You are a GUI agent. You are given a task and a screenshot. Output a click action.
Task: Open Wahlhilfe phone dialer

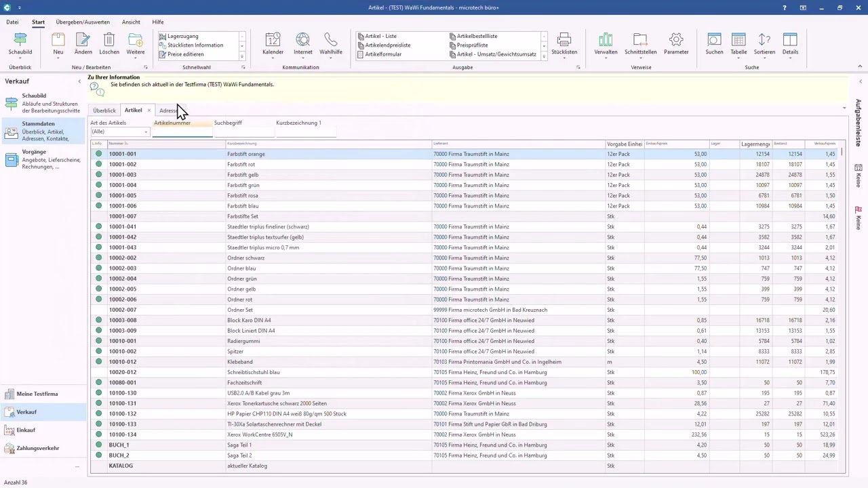(331, 45)
